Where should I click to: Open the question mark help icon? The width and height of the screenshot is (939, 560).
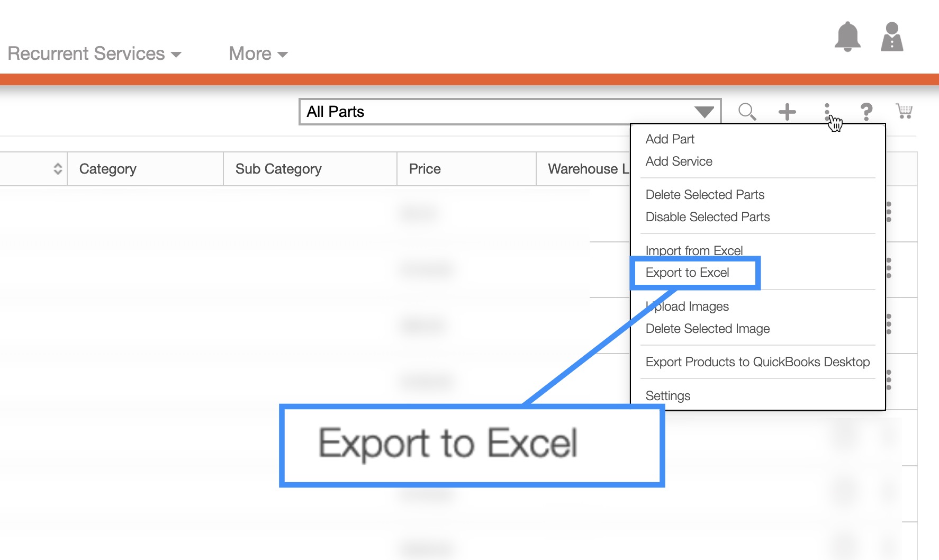[866, 112]
